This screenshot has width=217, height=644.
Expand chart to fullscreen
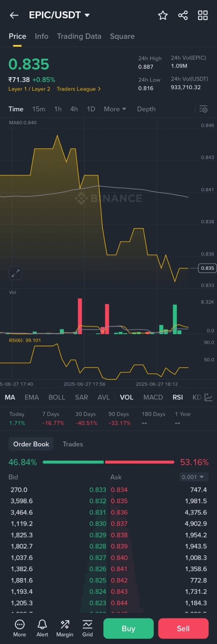[15, 273]
